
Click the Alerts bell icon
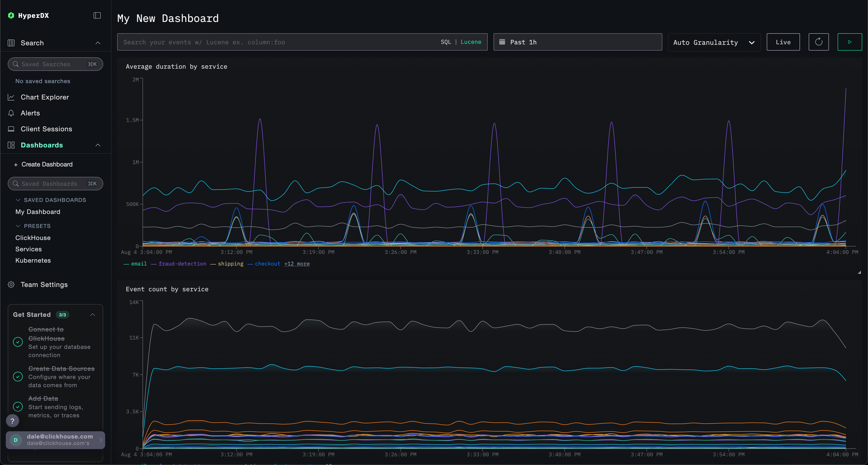point(11,113)
